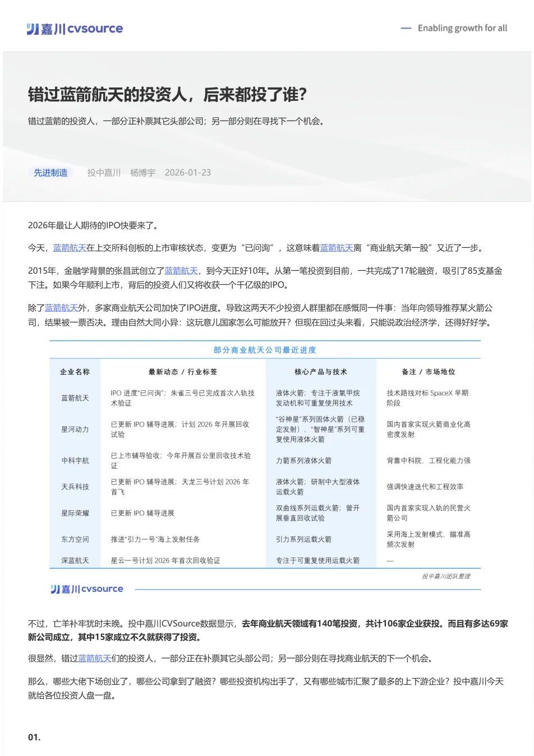Click the 引力系列运载火箭 cell

click(x=303, y=540)
